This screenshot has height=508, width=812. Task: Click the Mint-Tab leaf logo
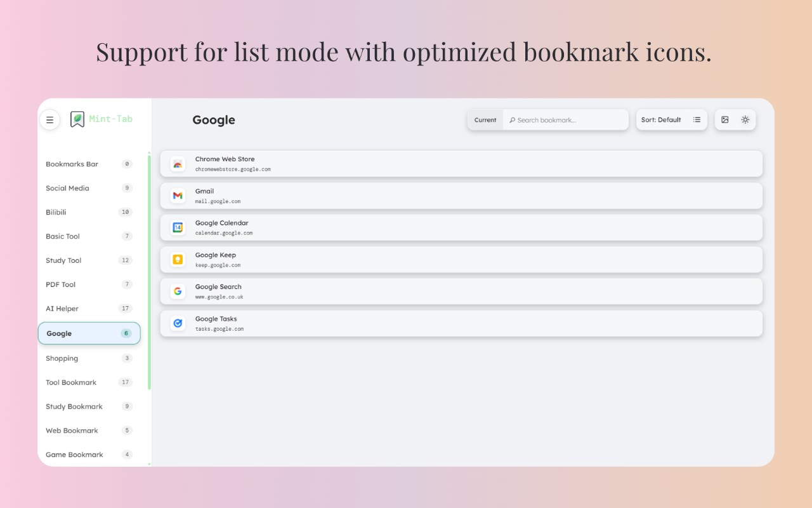coord(77,119)
